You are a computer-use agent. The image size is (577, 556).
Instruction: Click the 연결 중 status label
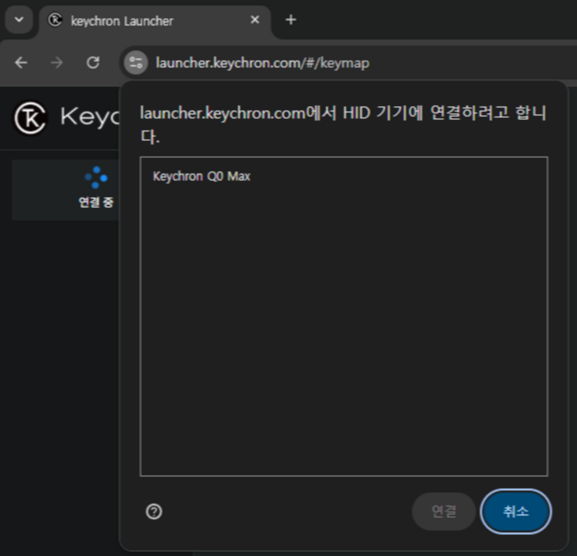pyautogui.click(x=96, y=202)
